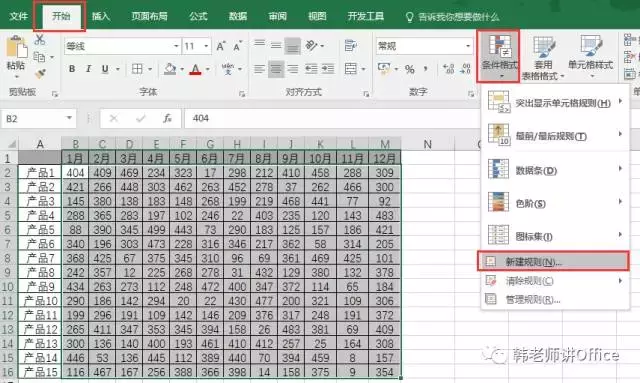Select row 8 header

pyautogui.click(x=8, y=258)
